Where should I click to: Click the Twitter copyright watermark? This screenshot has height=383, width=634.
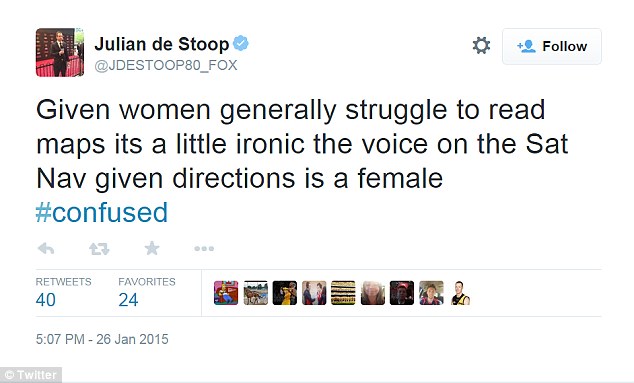[31, 375]
